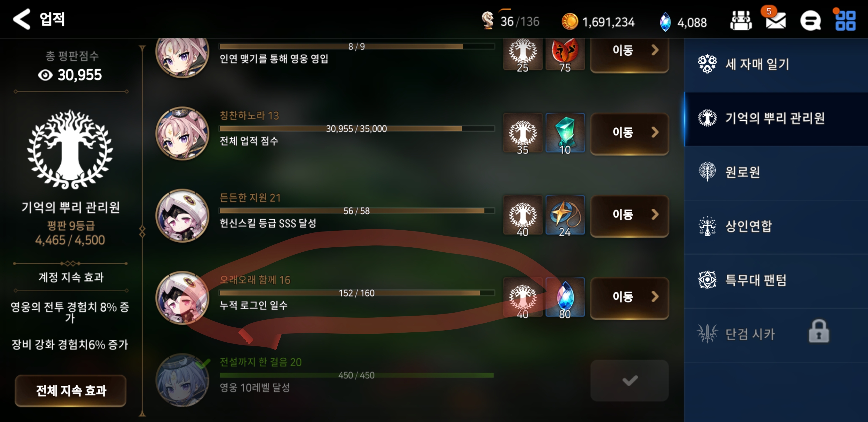Go back using the arrow beside 업적
The image size is (868, 422).
point(22,19)
